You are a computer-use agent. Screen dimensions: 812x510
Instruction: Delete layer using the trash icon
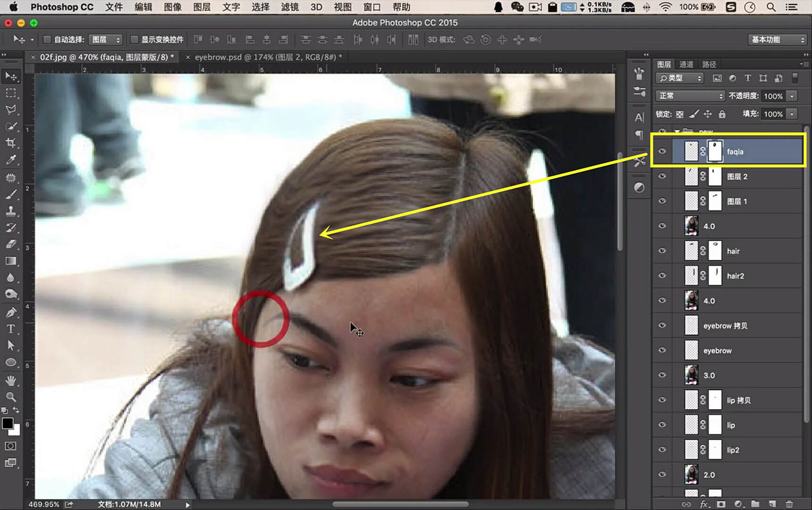[x=789, y=504]
